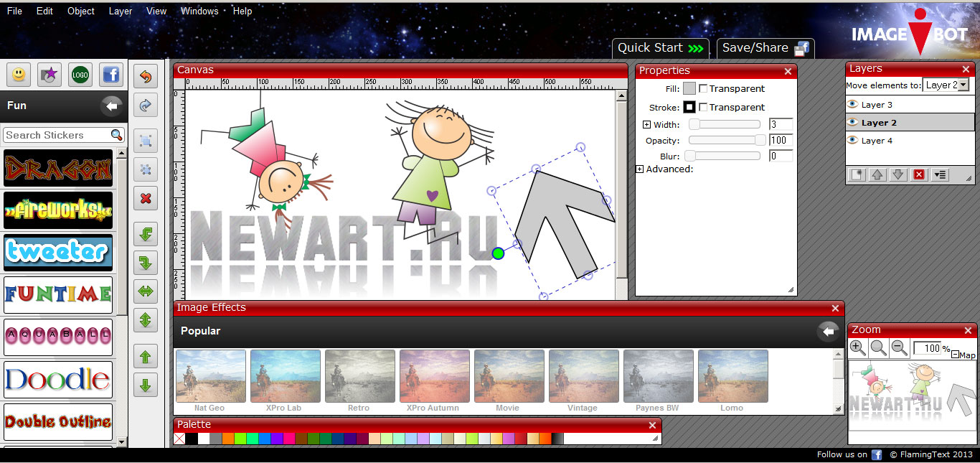Switch to the Save/Share tab

click(765, 48)
